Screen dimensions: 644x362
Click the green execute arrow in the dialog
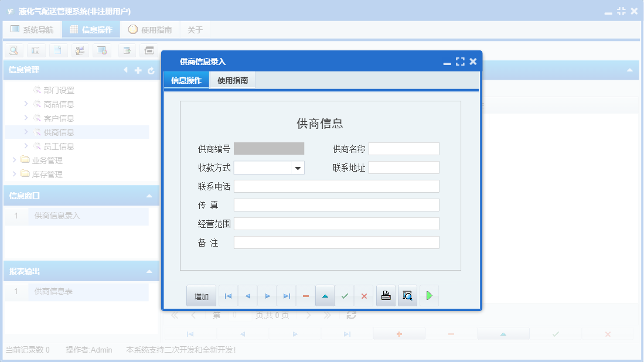tap(429, 296)
